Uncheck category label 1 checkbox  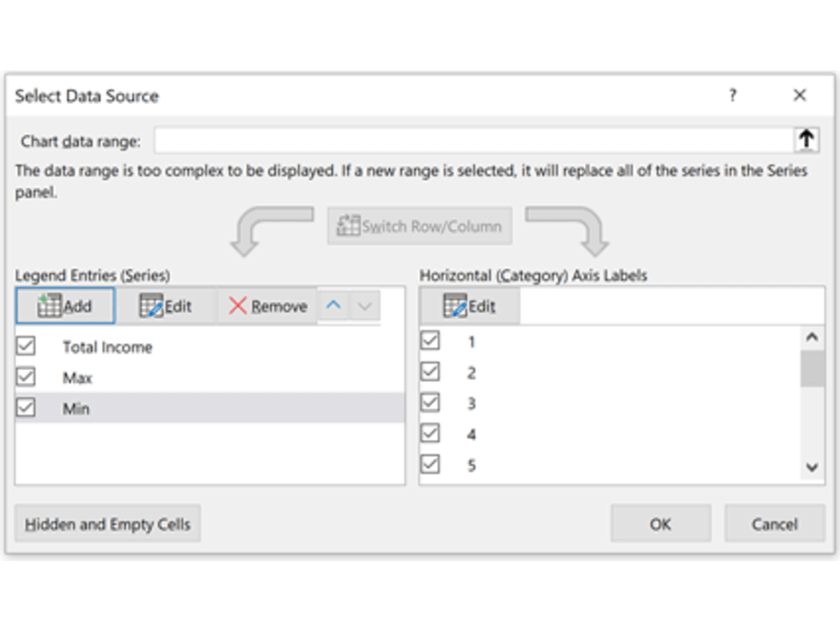[430, 341]
